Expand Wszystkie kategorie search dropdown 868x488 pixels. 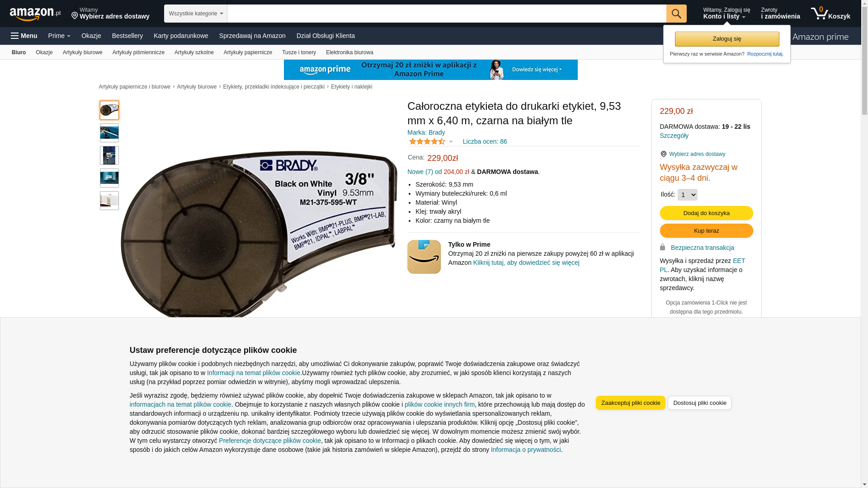[x=196, y=14]
